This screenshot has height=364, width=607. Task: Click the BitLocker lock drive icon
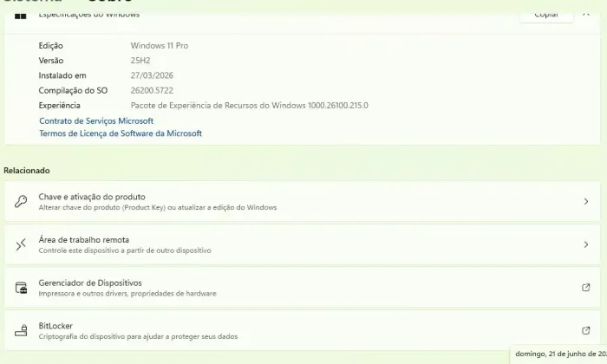[21, 330]
